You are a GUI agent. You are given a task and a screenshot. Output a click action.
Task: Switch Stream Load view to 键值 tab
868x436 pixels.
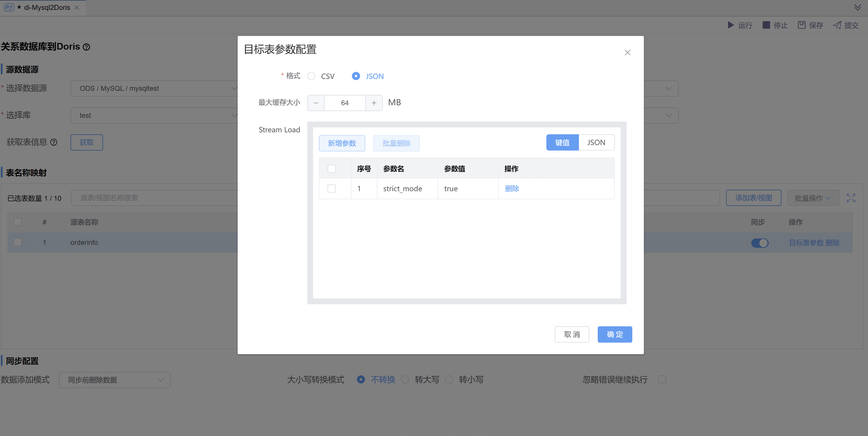coord(562,143)
